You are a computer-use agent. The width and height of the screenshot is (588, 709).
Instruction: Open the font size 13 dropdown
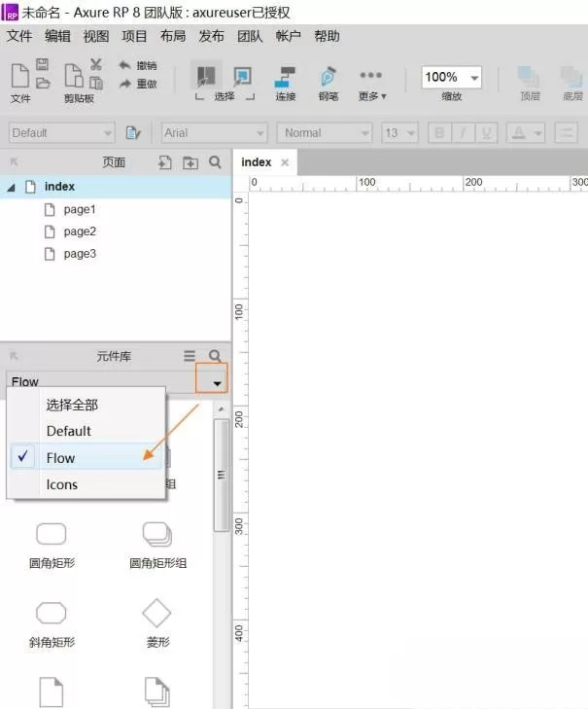399,133
